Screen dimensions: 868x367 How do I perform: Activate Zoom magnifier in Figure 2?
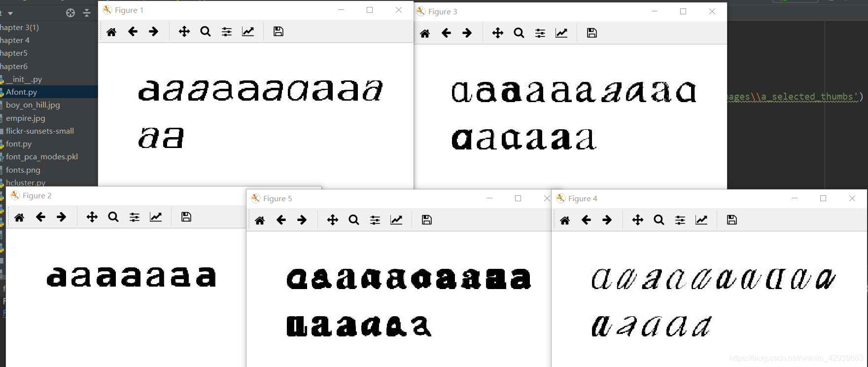pyautogui.click(x=113, y=217)
